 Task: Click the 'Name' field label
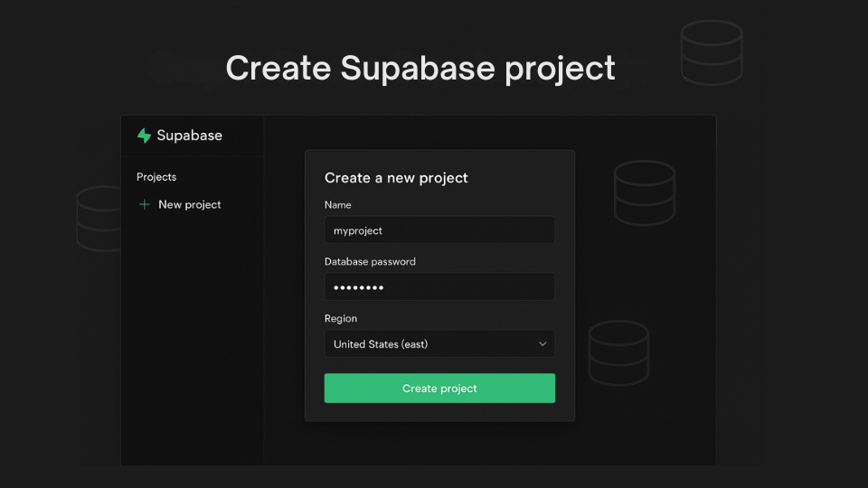point(337,205)
